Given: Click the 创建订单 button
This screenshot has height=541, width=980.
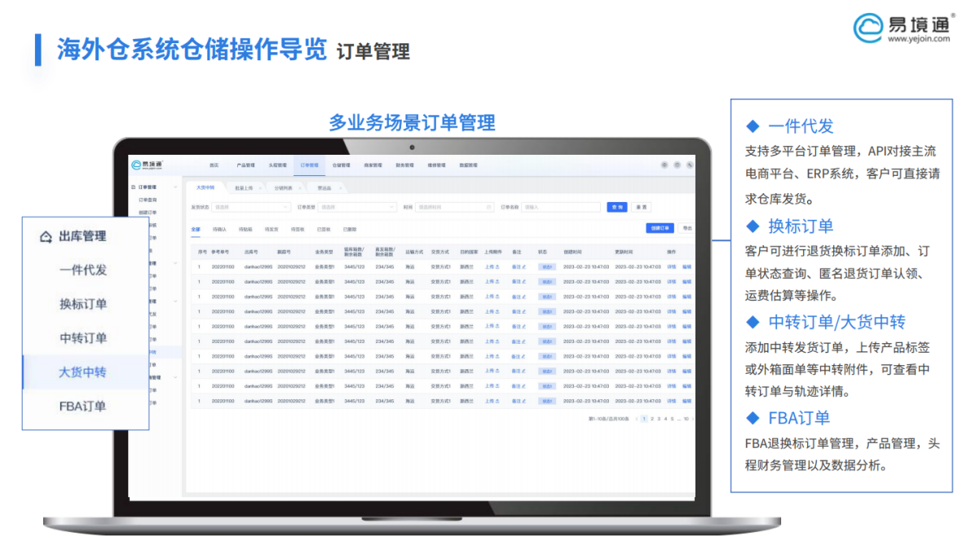Looking at the screenshot, I should [x=660, y=230].
